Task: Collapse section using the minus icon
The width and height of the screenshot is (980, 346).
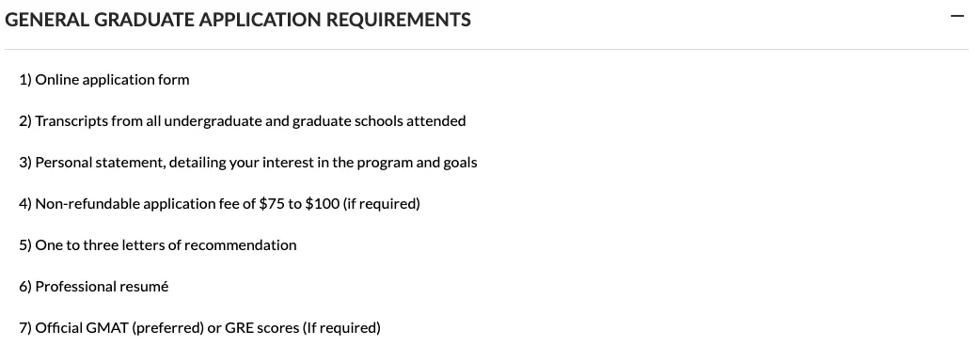Action: point(956,17)
